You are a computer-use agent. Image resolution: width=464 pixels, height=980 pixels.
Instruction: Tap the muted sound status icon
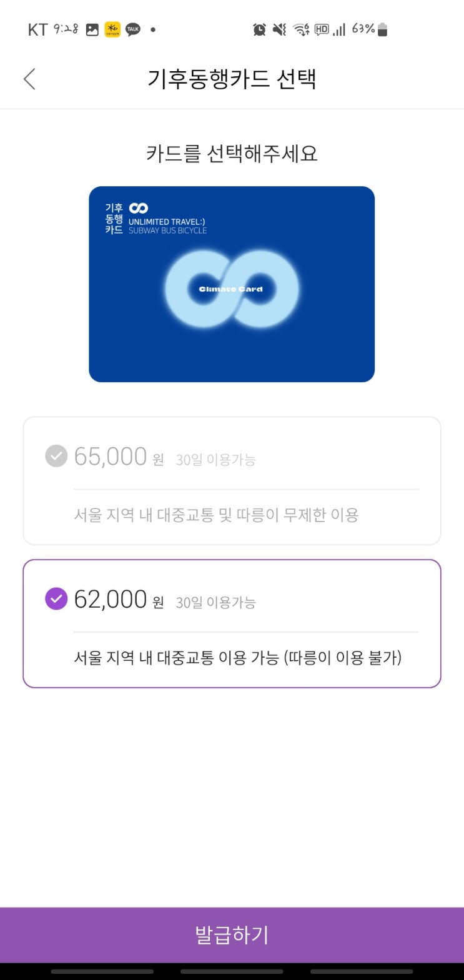pos(279,29)
